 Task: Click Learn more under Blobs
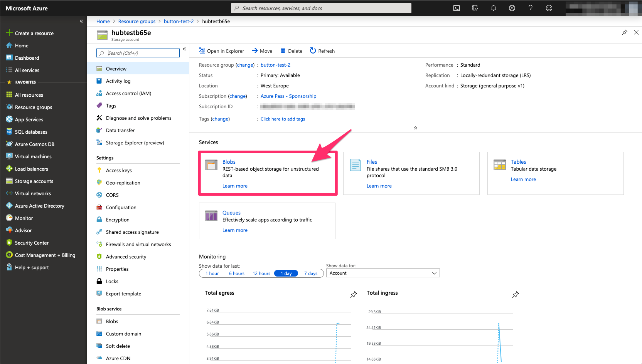[x=235, y=186]
